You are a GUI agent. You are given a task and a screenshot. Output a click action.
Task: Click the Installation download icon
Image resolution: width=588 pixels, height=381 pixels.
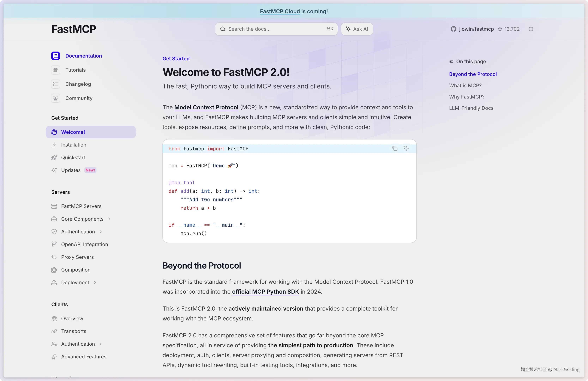(54, 145)
